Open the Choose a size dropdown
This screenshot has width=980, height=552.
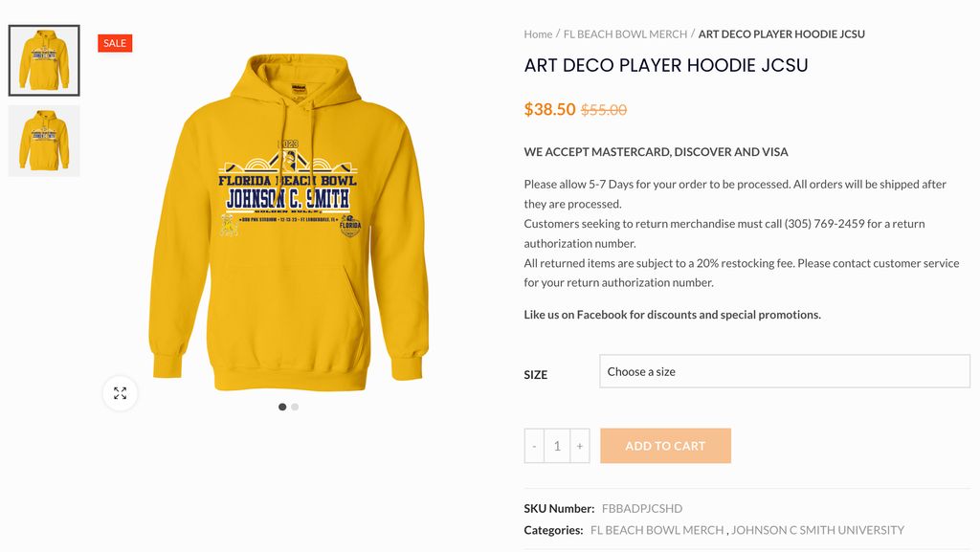[785, 371]
